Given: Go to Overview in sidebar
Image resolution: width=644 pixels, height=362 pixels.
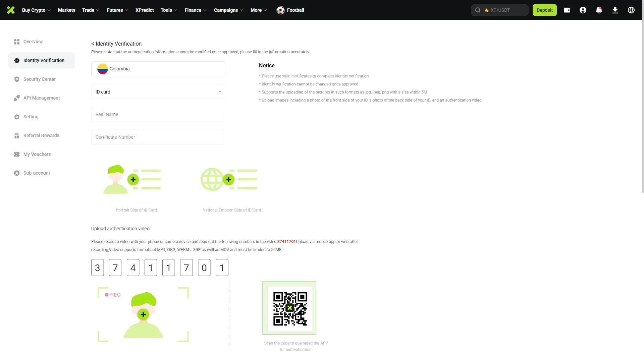Looking at the screenshot, I should (42, 42).
